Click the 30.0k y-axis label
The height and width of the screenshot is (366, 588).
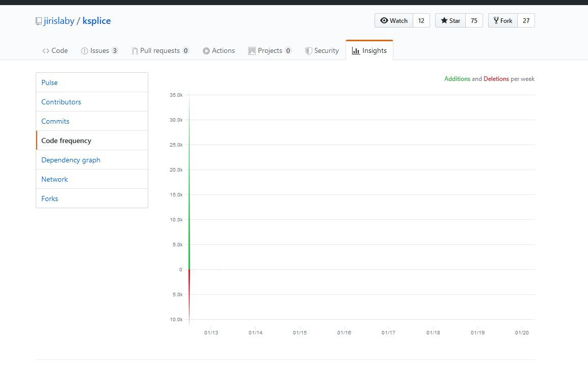point(176,120)
